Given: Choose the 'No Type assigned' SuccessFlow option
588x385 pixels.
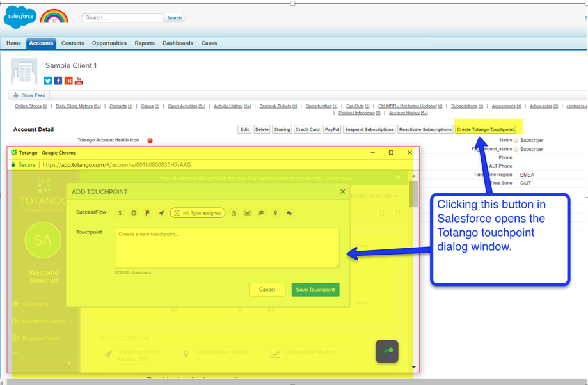Looking at the screenshot, I should point(198,213).
